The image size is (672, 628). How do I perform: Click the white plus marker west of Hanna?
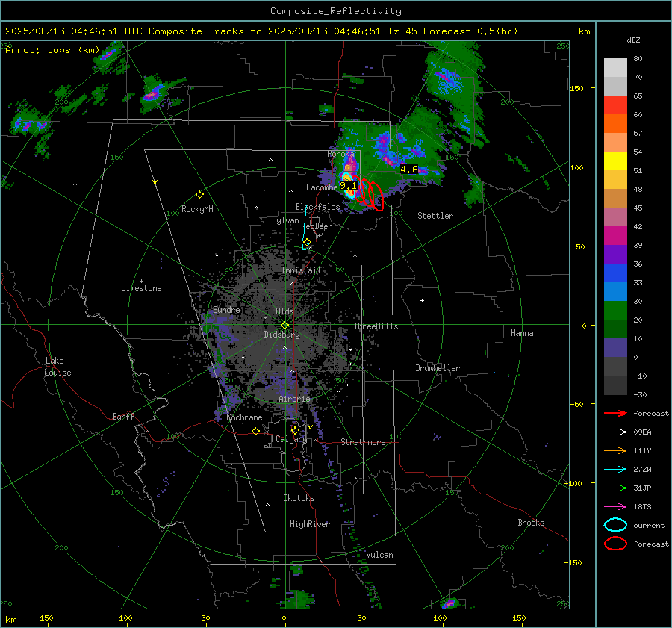[422, 300]
